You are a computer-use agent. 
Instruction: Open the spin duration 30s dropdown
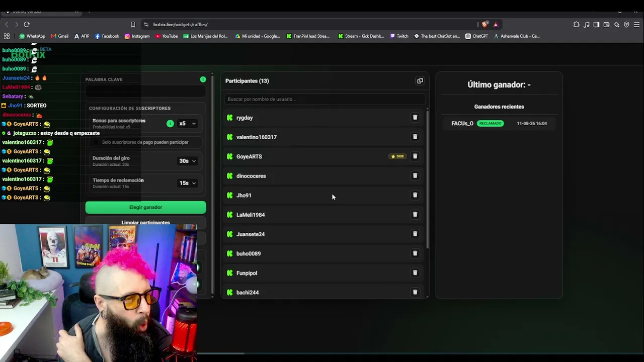[x=188, y=161]
